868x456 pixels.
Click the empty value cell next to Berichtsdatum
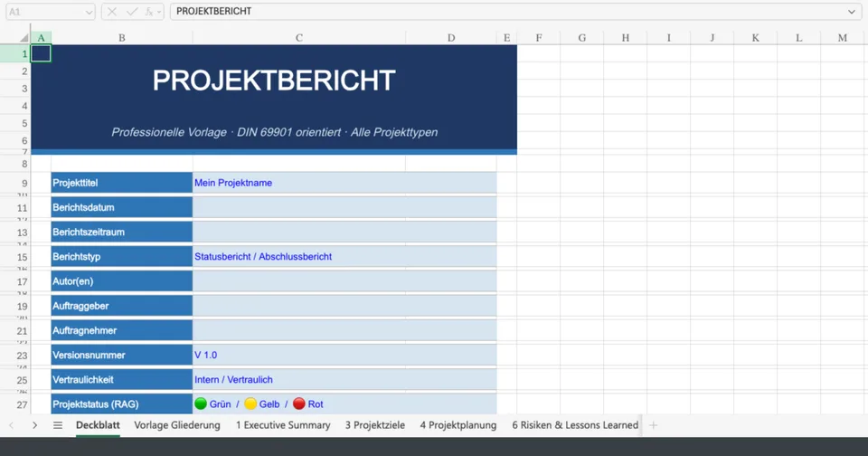(x=344, y=207)
